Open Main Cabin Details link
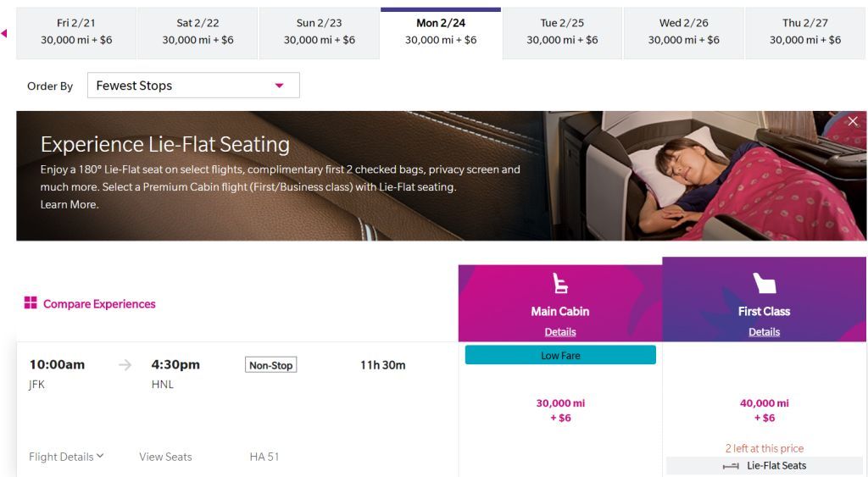This screenshot has width=868, height=477. [560, 332]
